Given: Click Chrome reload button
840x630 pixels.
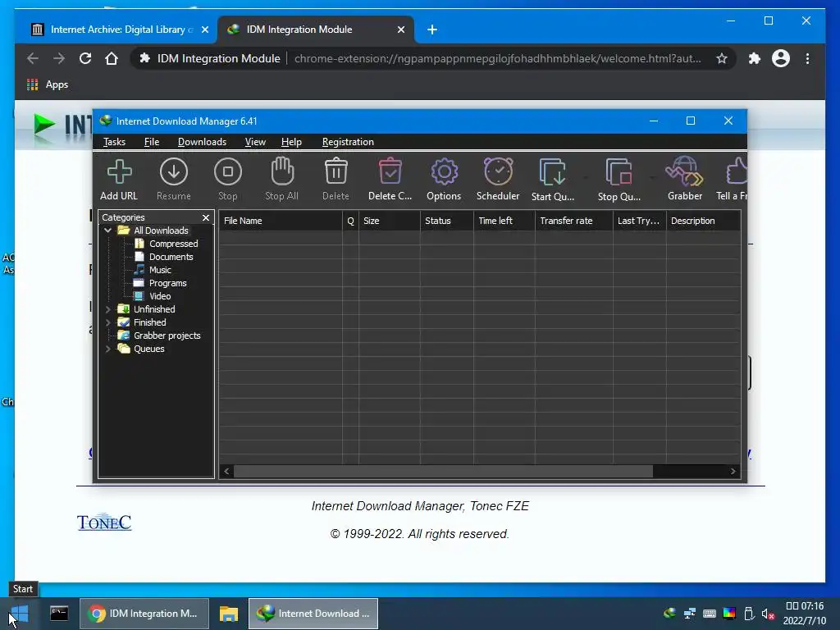Looking at the screenshot, I should point(84,58).
